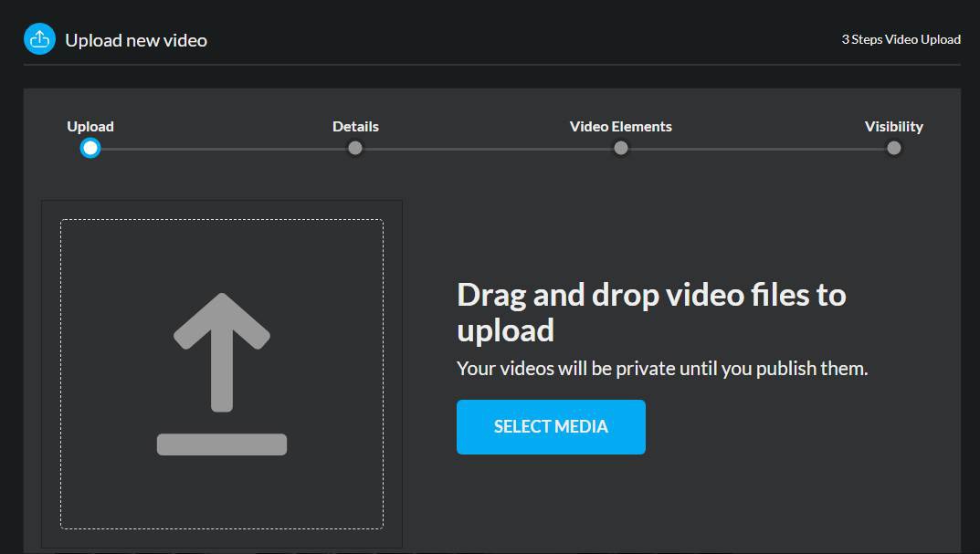Select the Visibility step dot
The height and width of the screenshot is (554, 980).
(894, 148)
